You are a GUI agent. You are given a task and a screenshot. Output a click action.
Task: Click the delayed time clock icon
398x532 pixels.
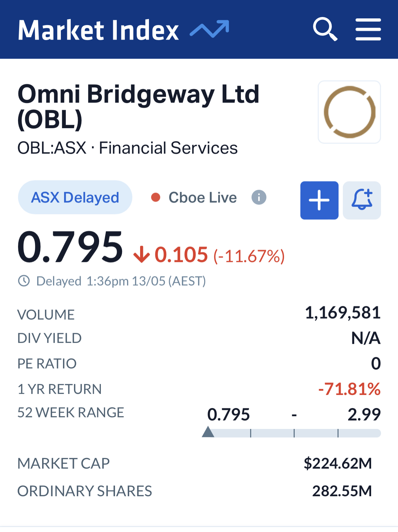pyautogui.click(x=24, y=281)
